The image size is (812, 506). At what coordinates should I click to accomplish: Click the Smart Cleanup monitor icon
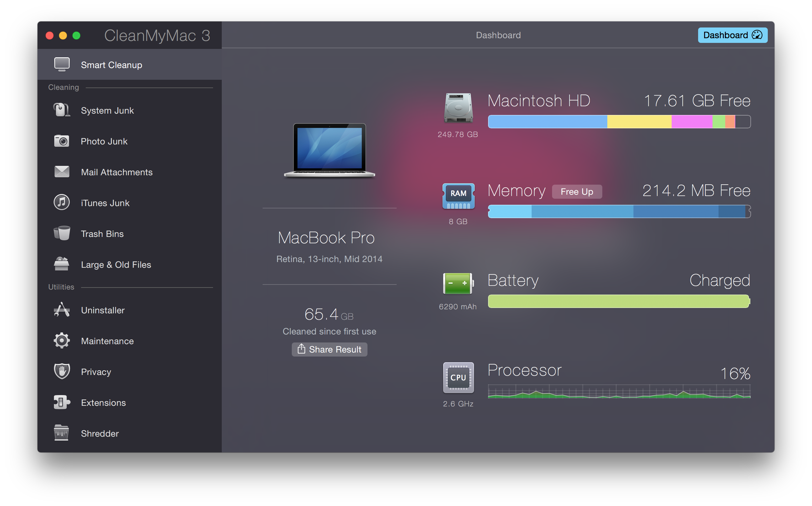coord(62,64)
